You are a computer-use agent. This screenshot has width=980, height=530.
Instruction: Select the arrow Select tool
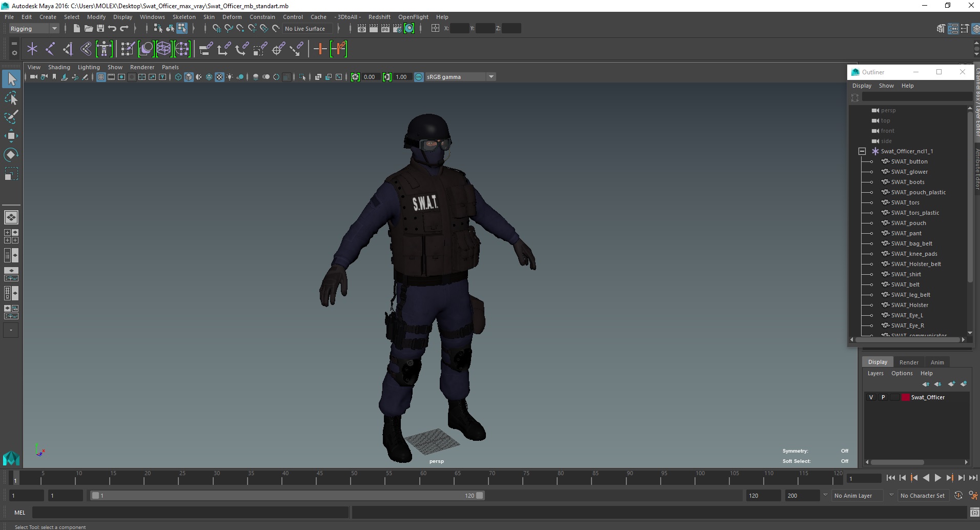[x=11, y=79]
